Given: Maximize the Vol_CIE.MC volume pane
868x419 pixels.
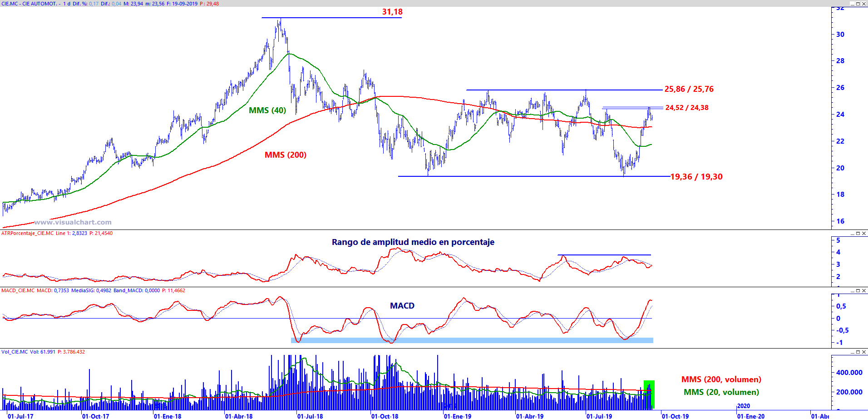Looking at the screenshot, I should click(x=858, y=352).
